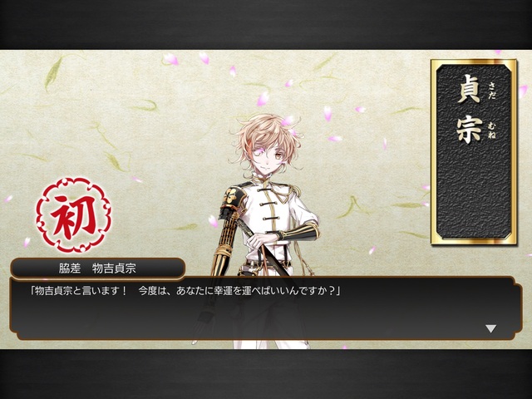Click the 物吉貞宗 text in name bar

click(114, 268)
